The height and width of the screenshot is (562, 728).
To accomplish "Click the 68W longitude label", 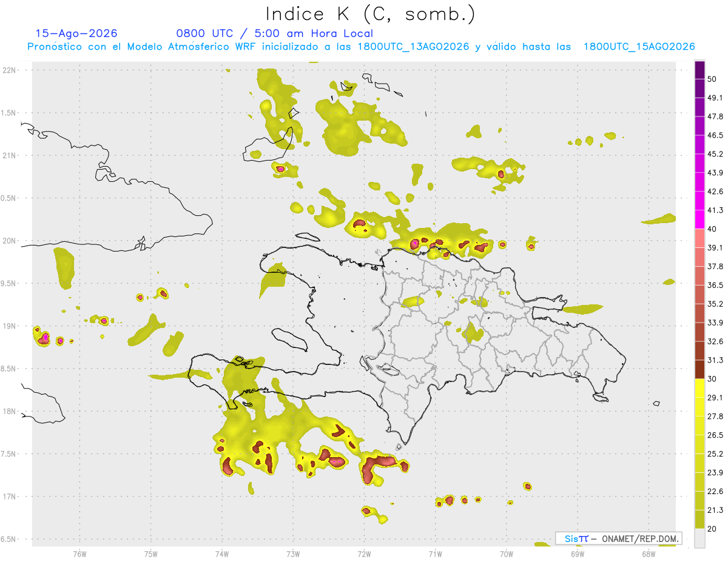I will click(649, 553).
